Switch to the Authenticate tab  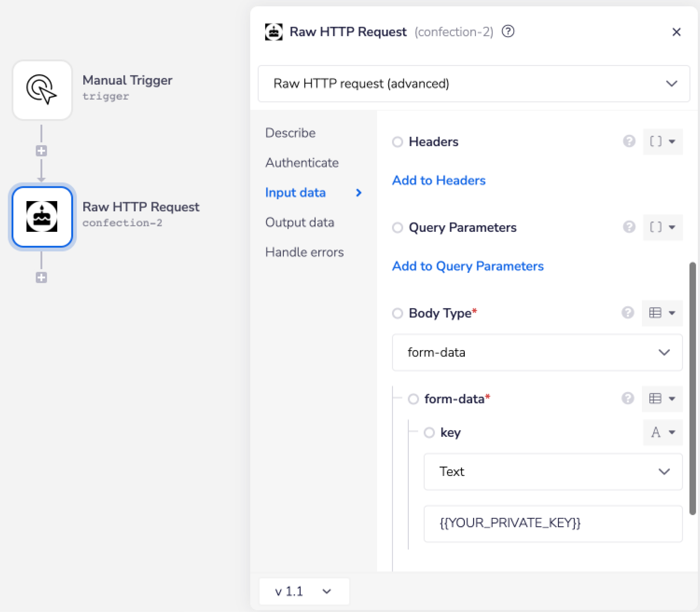[302, 163]
